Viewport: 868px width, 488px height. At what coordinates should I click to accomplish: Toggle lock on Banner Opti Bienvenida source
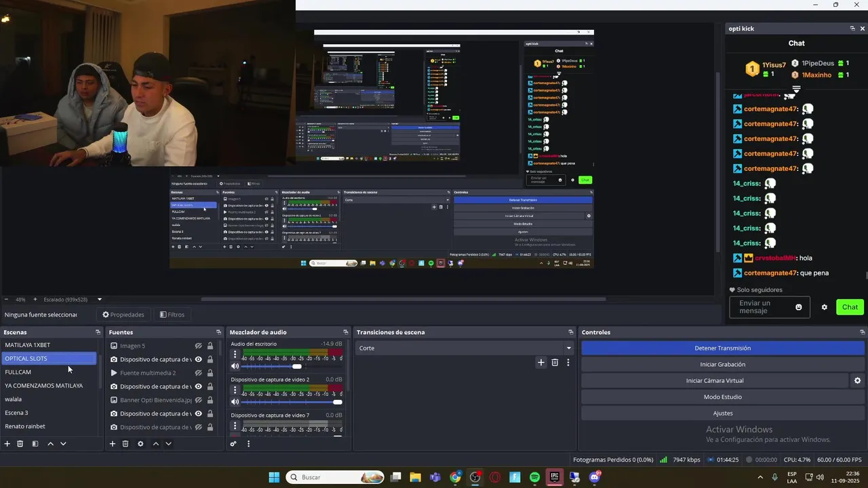(x=210, y=400)
